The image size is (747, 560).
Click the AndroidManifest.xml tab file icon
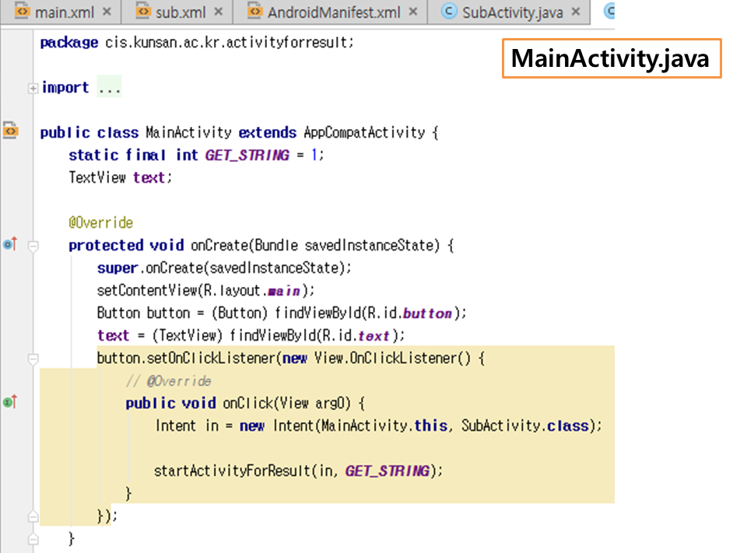[254, 12]
